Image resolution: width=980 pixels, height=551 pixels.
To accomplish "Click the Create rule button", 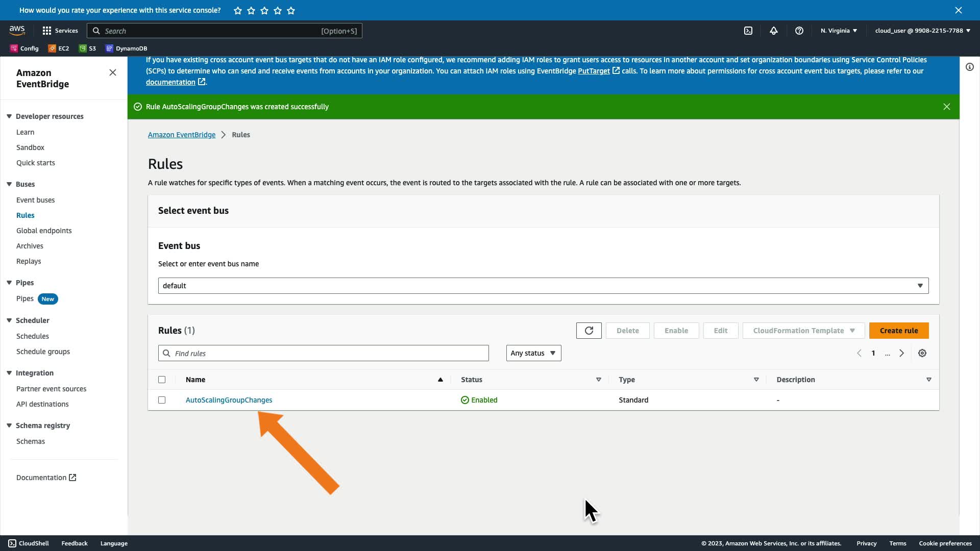I will [898, 331].
